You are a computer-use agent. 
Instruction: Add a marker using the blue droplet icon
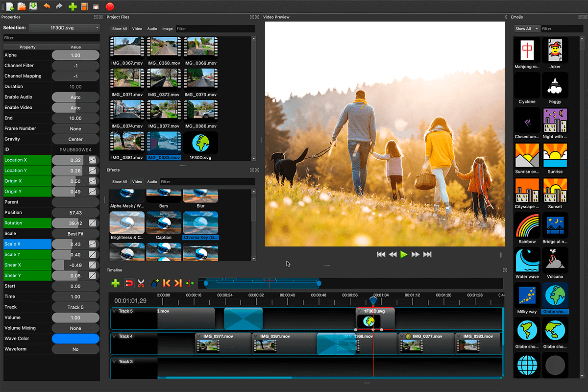[154, 283]
